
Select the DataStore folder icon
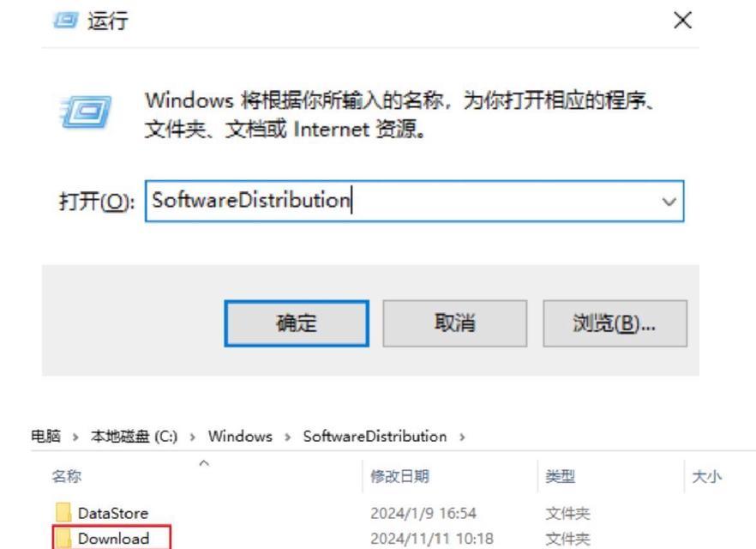[63, 512]
